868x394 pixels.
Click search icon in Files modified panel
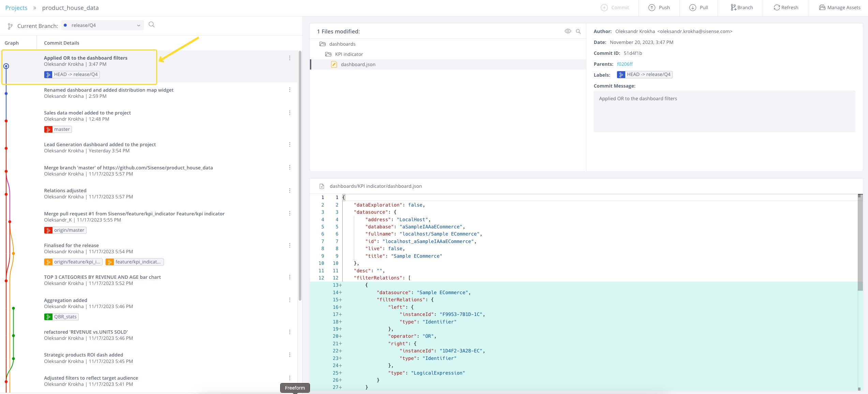point(578,31)
